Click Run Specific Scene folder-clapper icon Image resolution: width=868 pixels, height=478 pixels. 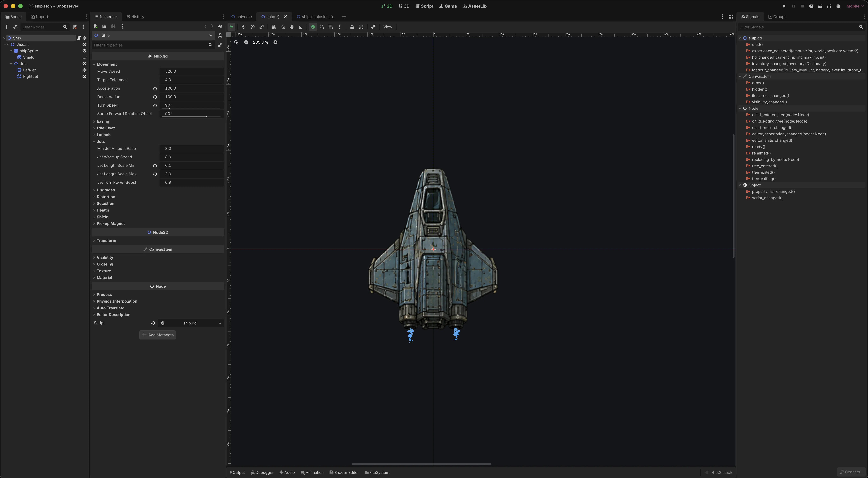coord(829,6)
